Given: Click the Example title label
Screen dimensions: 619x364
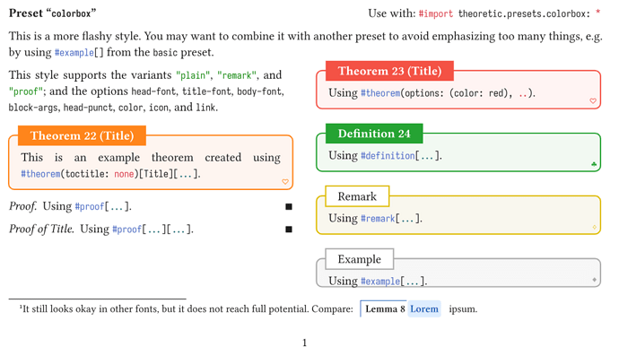Looking at the screenshot, I should 359,259.
